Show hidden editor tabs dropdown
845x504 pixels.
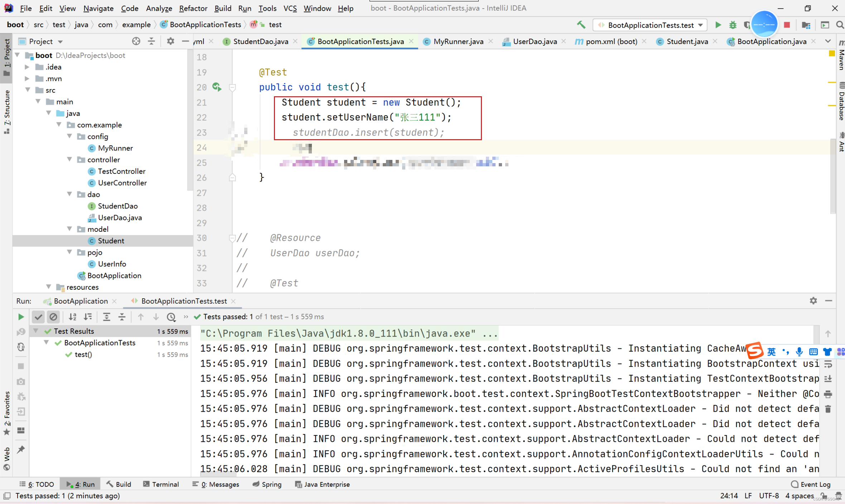[x=828, y=41]
